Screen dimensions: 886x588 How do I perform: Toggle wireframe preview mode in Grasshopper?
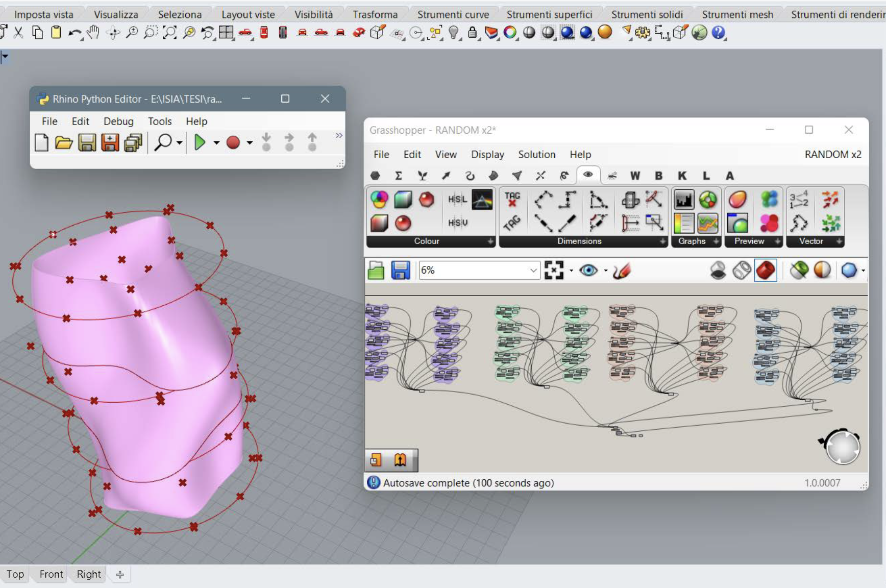(x=742, y=271)
